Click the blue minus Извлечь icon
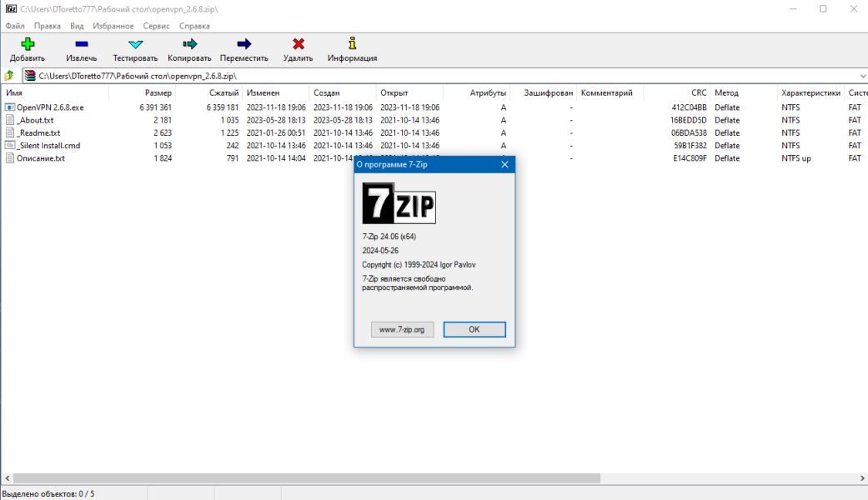The width and height of the screenshot is (868, 500). pyautogui.click(x=82, y=44)
